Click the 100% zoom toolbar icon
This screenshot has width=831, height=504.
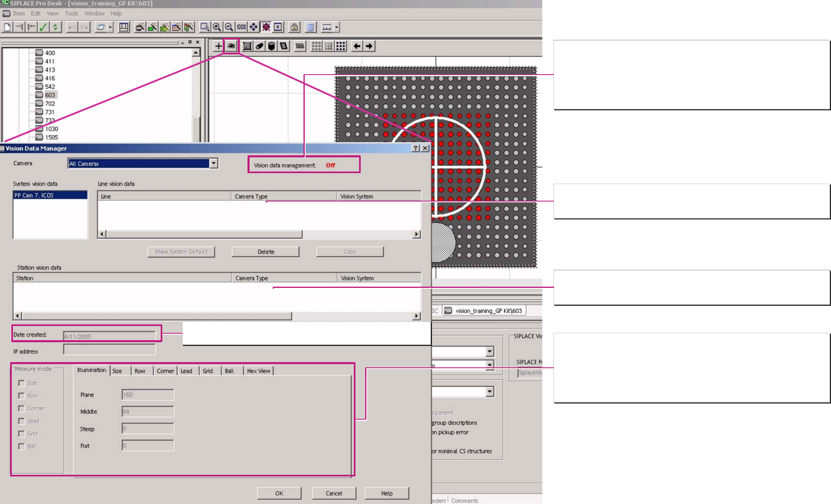tap(241, 27)
